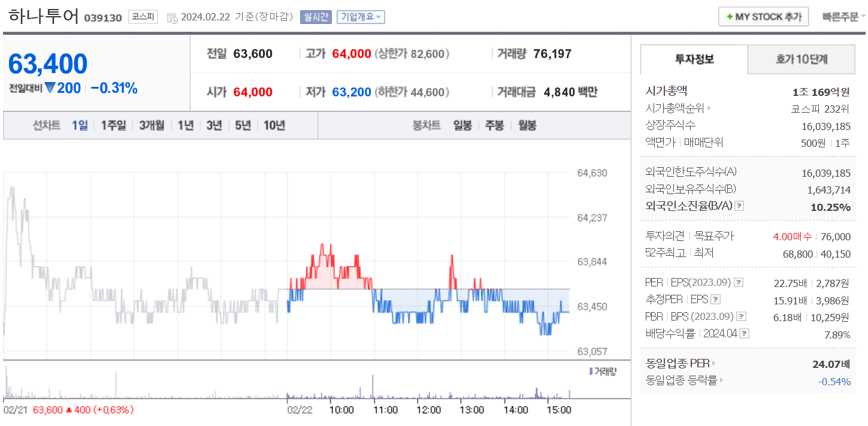868x426 pixels.
Task: Switch to the 호가10단계 tab
Action: pyautogui.click(x=802, y=59)
